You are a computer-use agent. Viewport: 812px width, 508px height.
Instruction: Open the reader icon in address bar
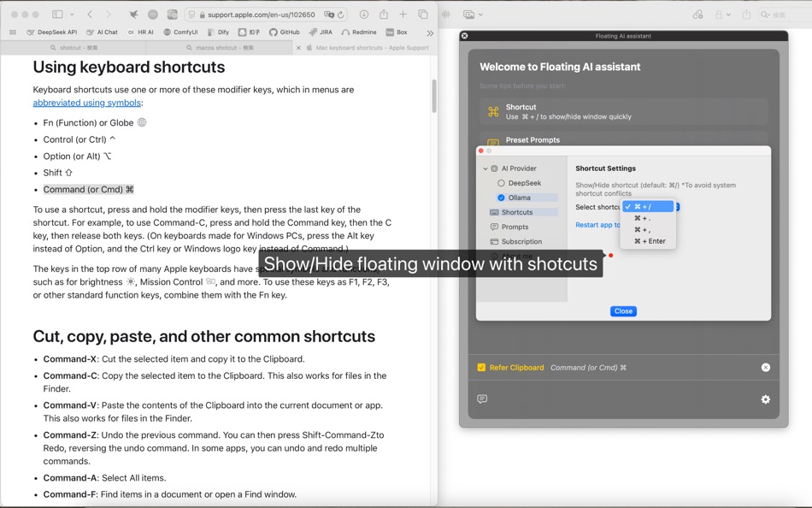point(191,15)
